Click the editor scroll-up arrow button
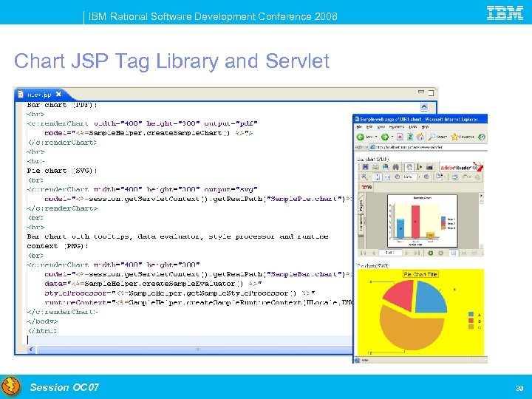532x399 pixels. coord(424,107)
